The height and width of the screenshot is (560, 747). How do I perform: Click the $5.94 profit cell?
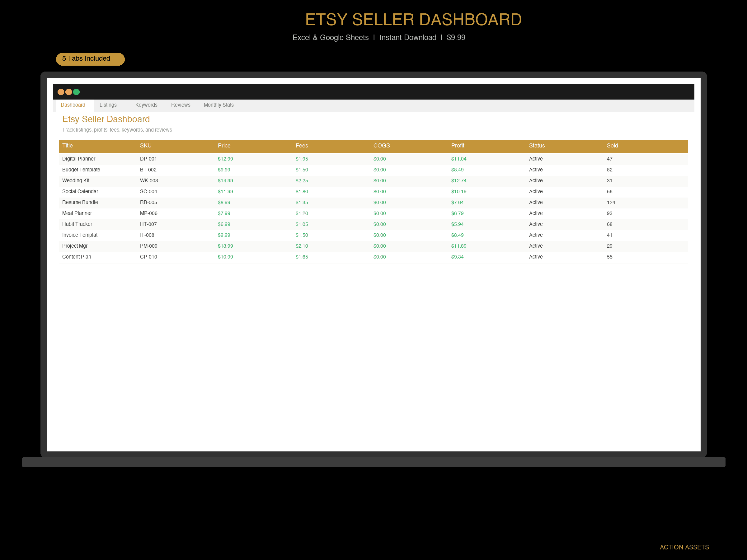point(457,224)
